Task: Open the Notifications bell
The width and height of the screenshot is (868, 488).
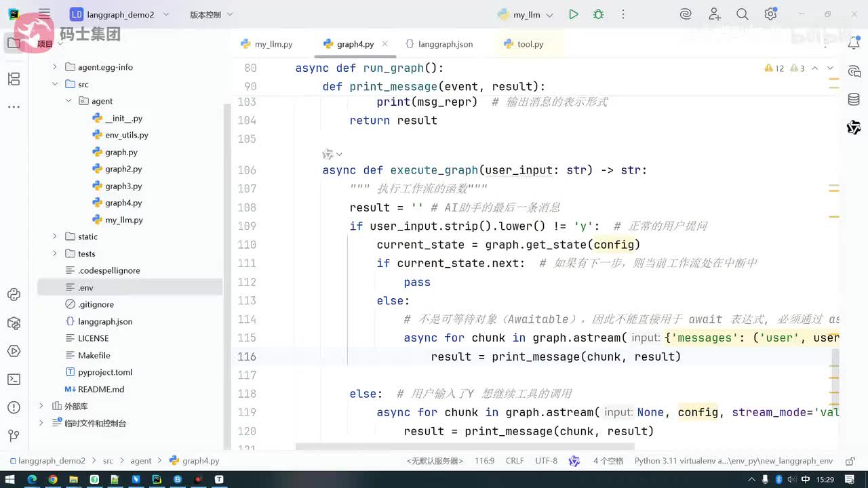Action: [x=854, y=44]
